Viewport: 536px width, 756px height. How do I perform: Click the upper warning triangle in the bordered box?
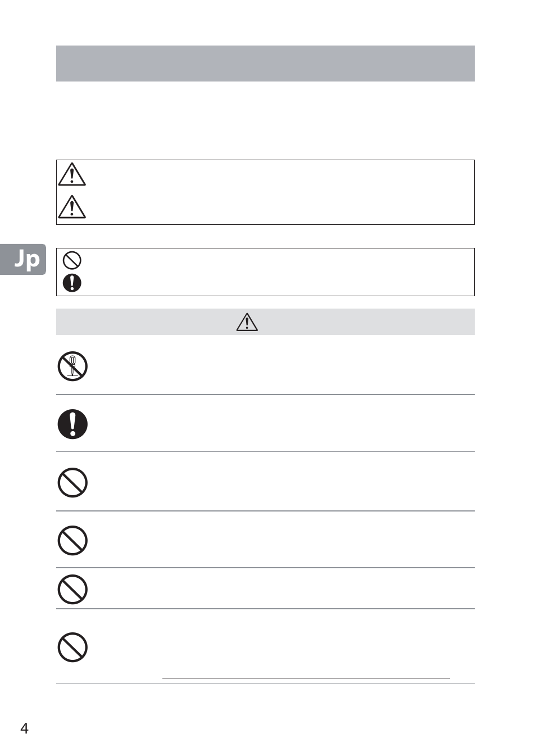pyautogui.click(x=72, y=174)
